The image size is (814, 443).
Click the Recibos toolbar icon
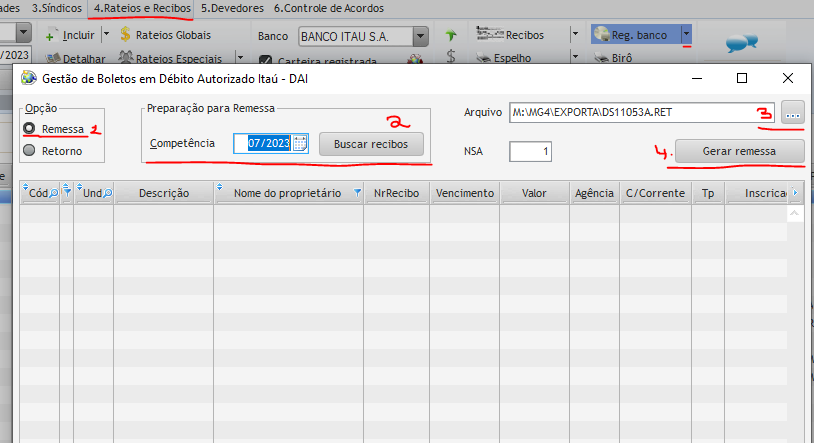click(488, 35)
